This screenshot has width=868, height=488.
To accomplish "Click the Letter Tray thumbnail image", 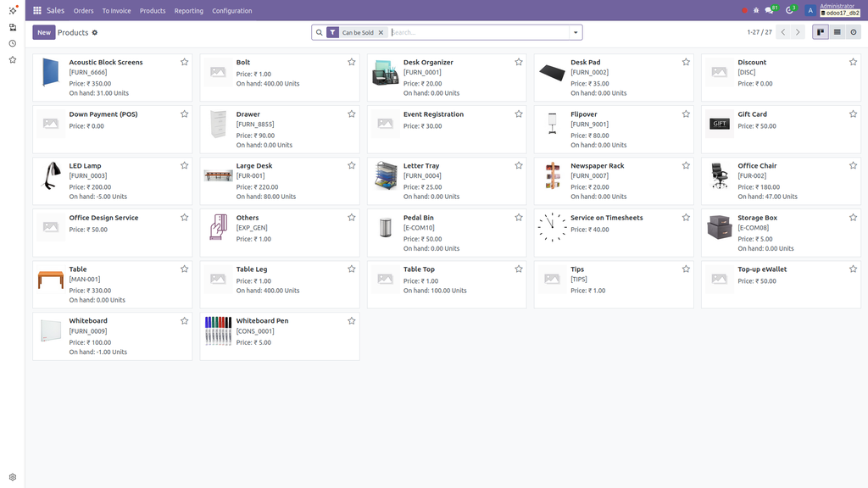I will pyautogui.click(x=386, y=176).
